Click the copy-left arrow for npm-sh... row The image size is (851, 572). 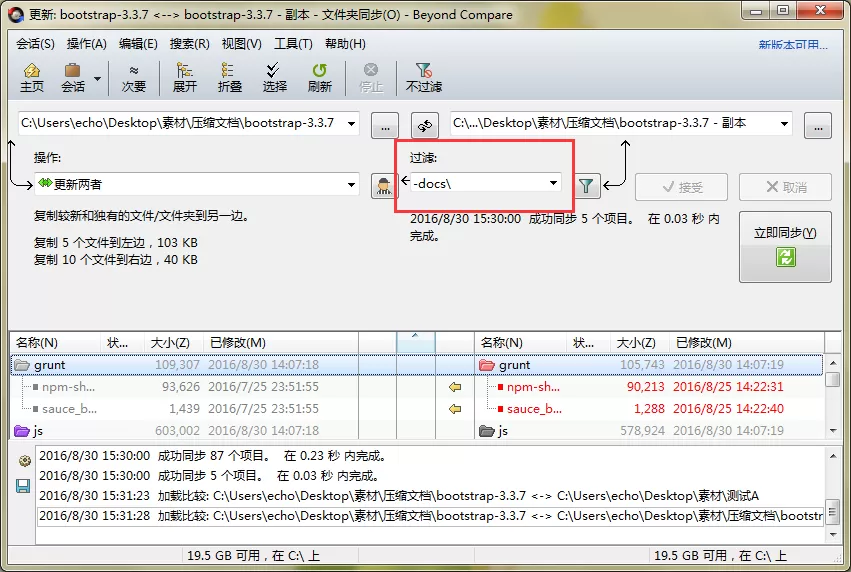[455, 387]
